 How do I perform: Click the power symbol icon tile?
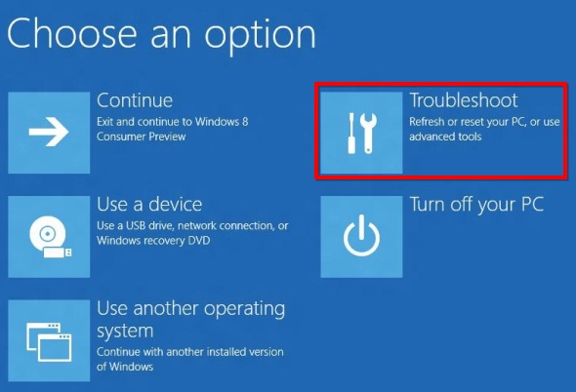[x=361, y=236]
